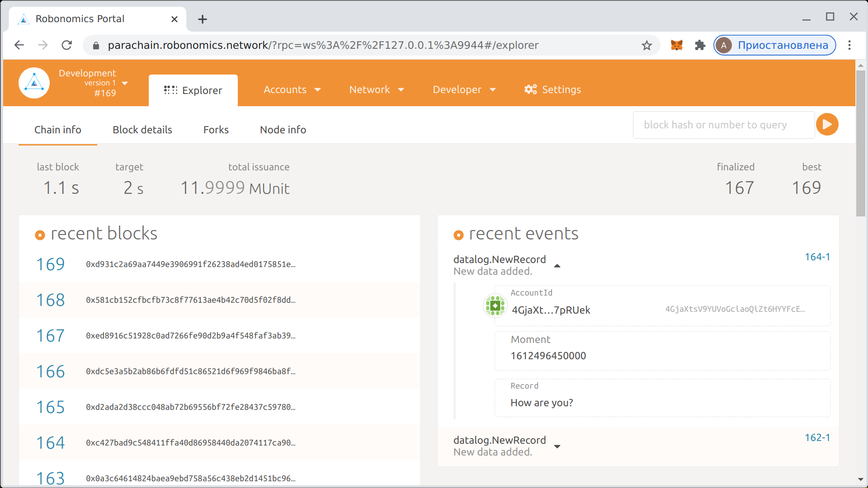Screen dimensions: 868x488
Task: Open block 165 link
Action: pyautogui.click(x=51, y=407)
